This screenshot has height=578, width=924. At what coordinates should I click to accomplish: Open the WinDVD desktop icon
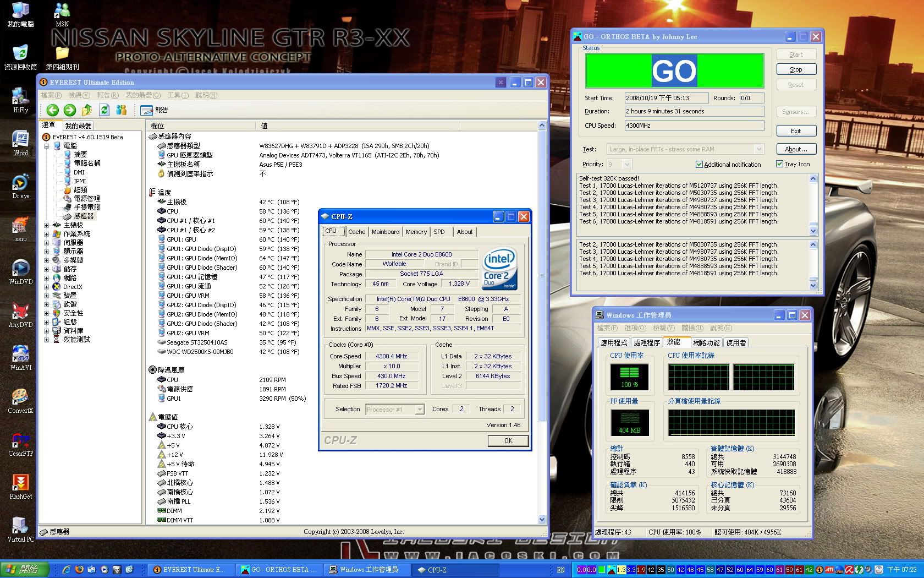tap(21, 272)
